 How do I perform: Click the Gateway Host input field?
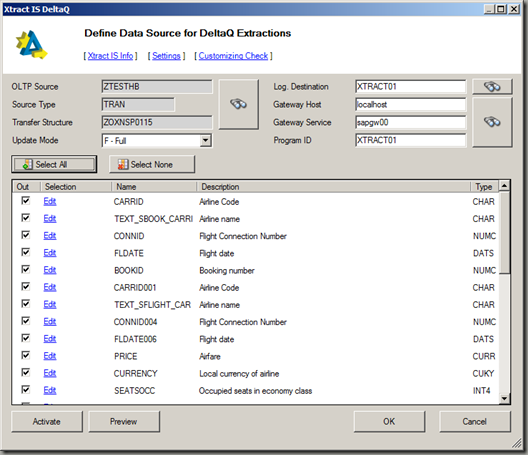pos(410,104)
